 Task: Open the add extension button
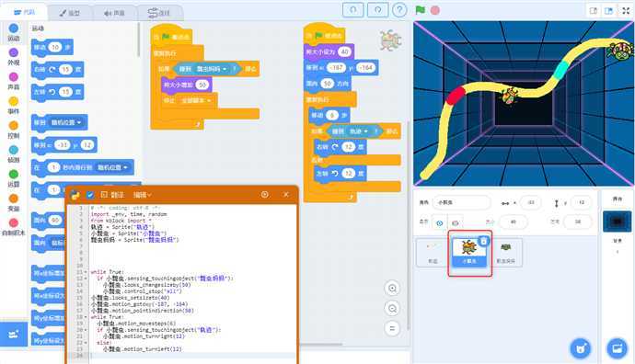(14, 335)
